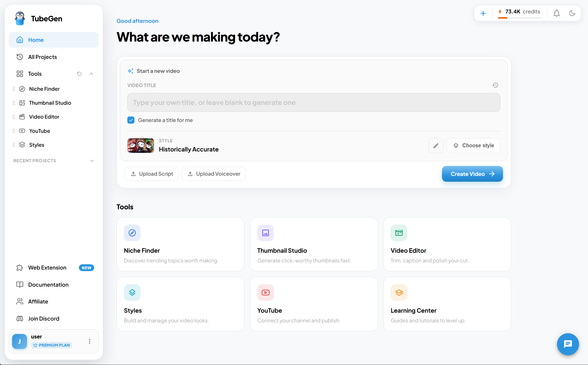Click the Historically Accurate style thumbnail
The height and width of the screenshot is (365, 588).
pos(141,145)
